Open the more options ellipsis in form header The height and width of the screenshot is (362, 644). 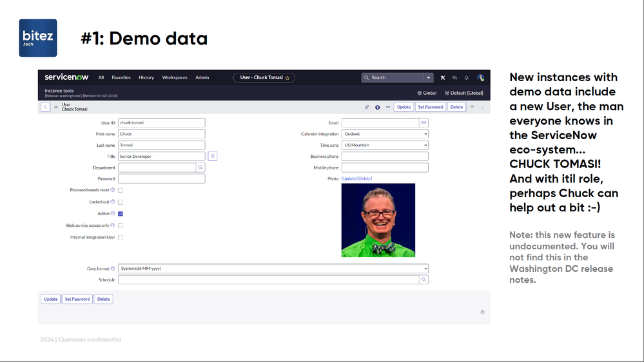388,107
